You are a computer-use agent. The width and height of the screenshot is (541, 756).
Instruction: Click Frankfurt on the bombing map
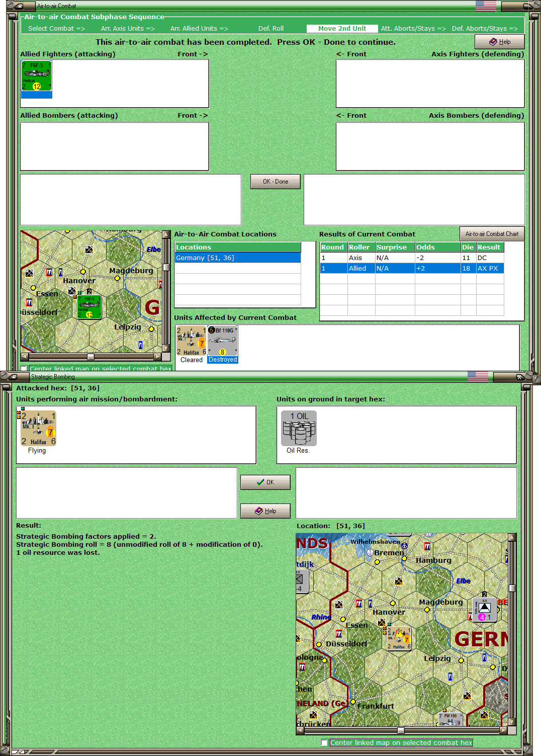coord(376,706)
